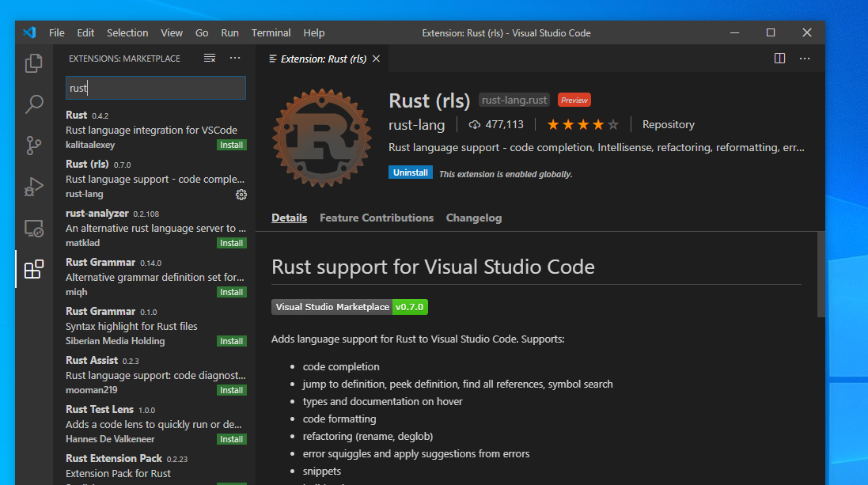
Task: Install Rust Grammar by miqh
Action: tap(231, 292)
